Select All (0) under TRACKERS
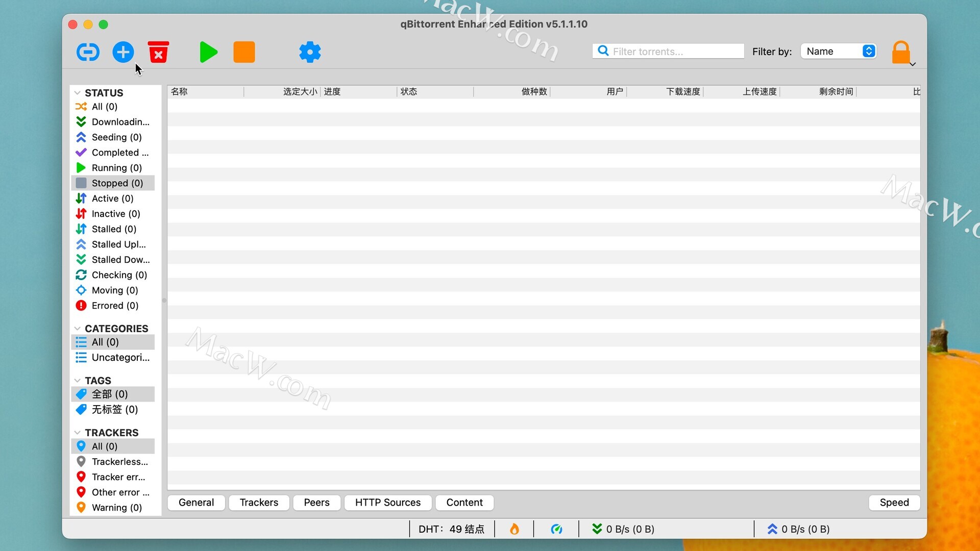Image resolution: width=980 pixels, height=551 pixels. 113,446
